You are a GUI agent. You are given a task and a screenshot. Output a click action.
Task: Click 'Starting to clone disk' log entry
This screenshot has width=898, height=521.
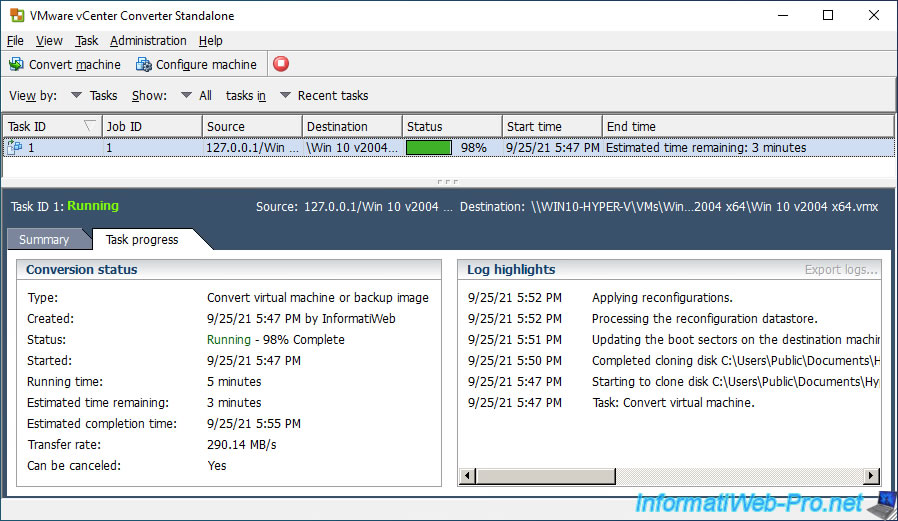pyautogui.click(x=735, y=382)
